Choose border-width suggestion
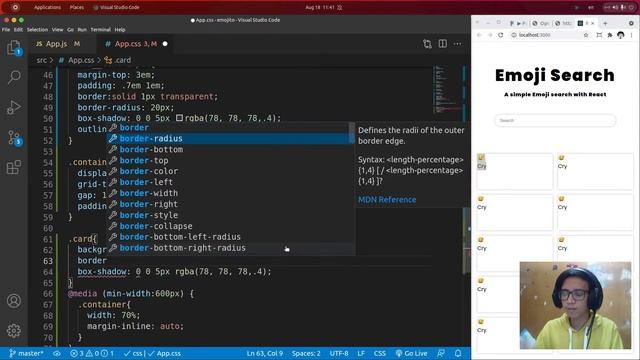 pyautogui.click(x=231, y=193)
